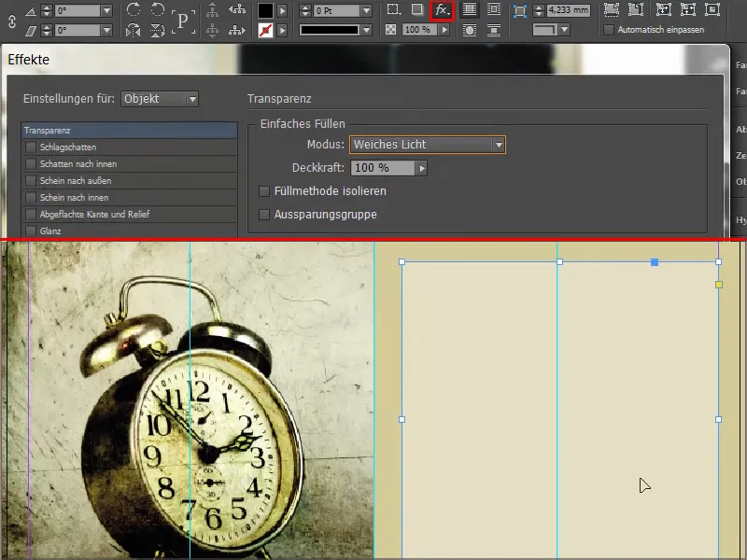This screenshot has width=747, height=560.
Task: Click the fill color black swatch
Action: [265, 10]
